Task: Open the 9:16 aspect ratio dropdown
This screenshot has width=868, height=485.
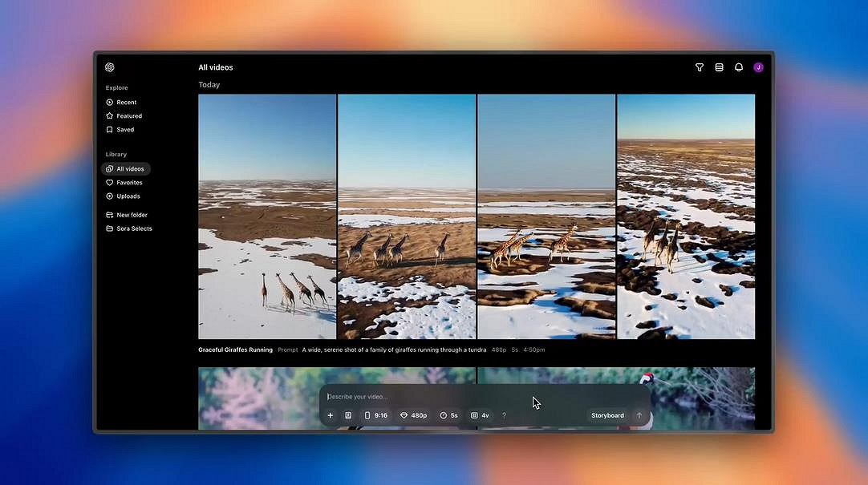Action: point(375,415)
